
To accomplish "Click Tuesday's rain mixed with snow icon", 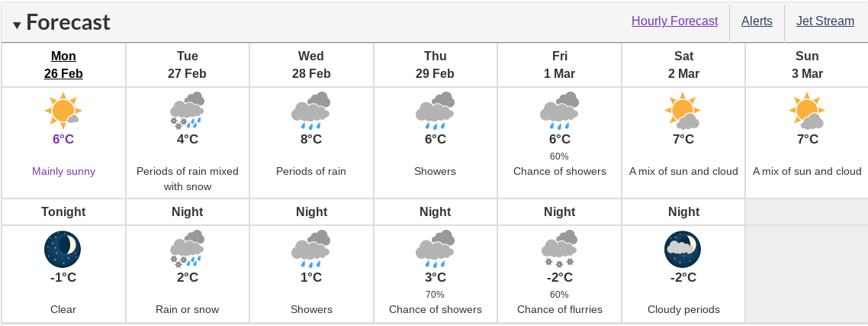I will 187,110.
